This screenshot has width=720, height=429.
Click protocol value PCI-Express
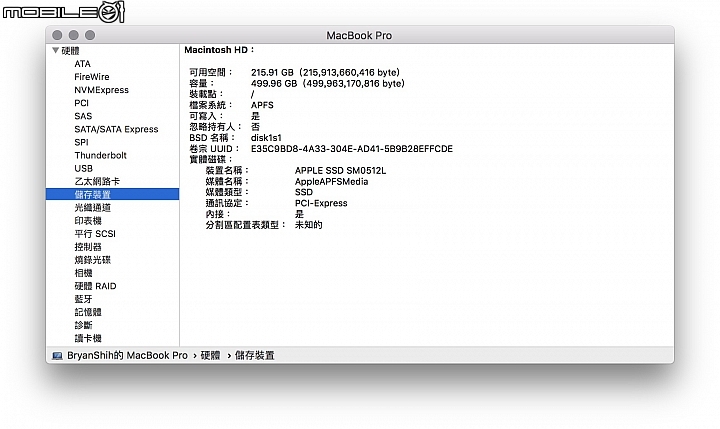(x=321, y=203)
